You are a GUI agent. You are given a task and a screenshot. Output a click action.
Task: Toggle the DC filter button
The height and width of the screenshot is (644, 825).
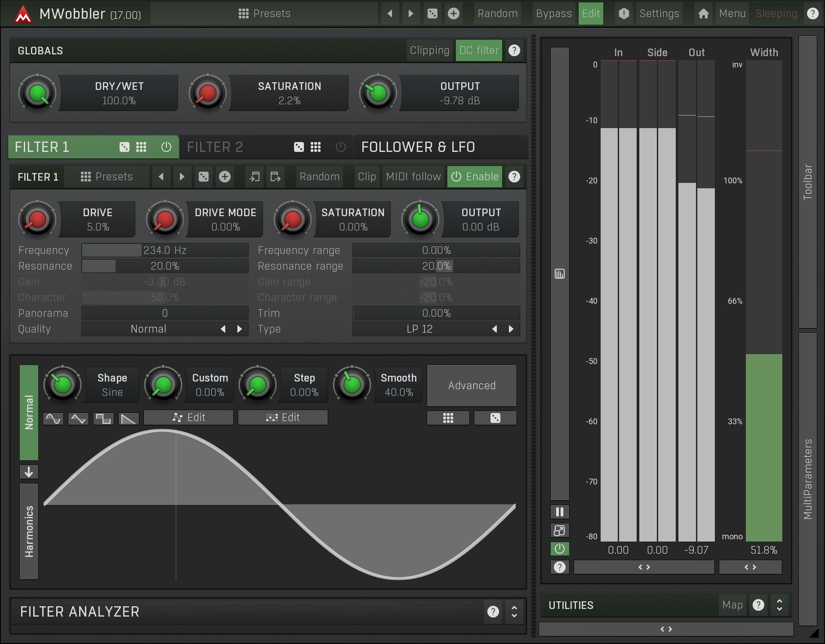point(479,50)
